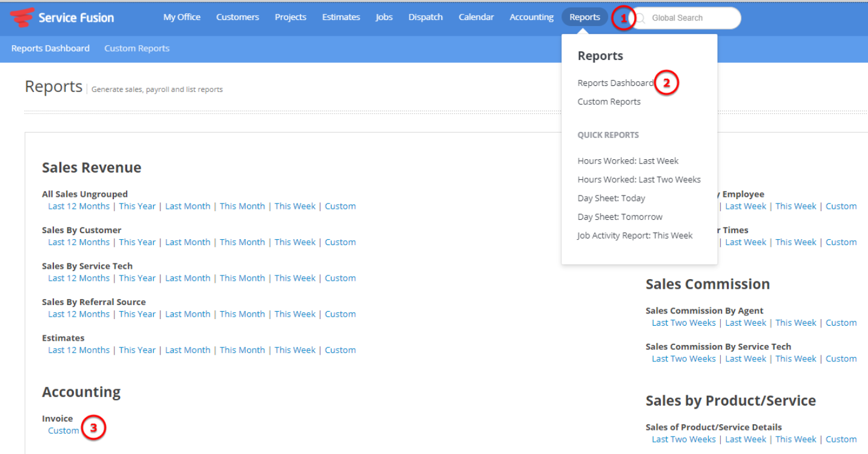Open Sales Commission By Service Tech Last Two Weeks
Screen dimensions: 868x454
pos(684,359)
